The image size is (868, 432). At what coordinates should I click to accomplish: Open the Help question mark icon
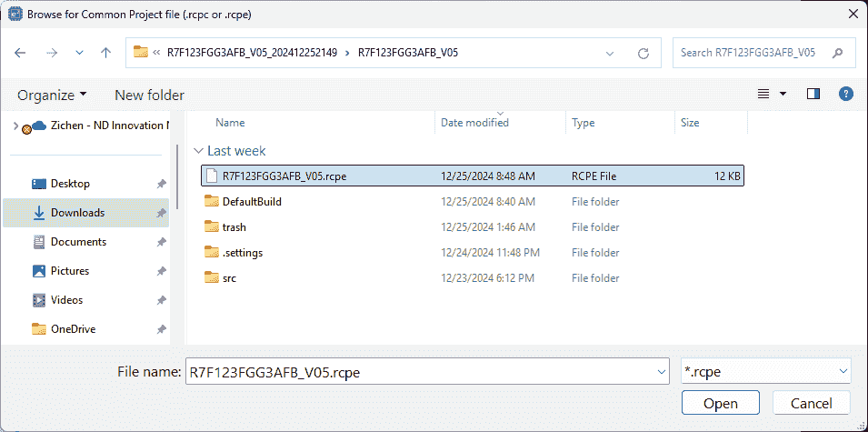point(845,94)
